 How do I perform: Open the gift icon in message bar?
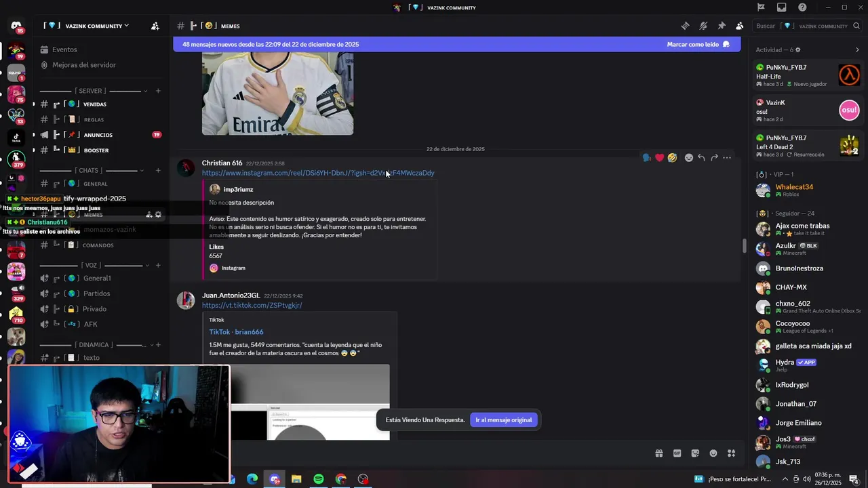coord(658,453)
